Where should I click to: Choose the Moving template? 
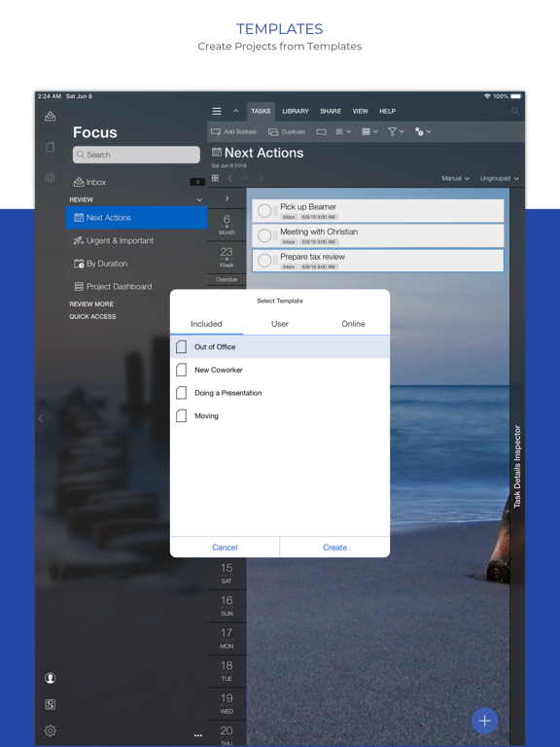[280, 416]
